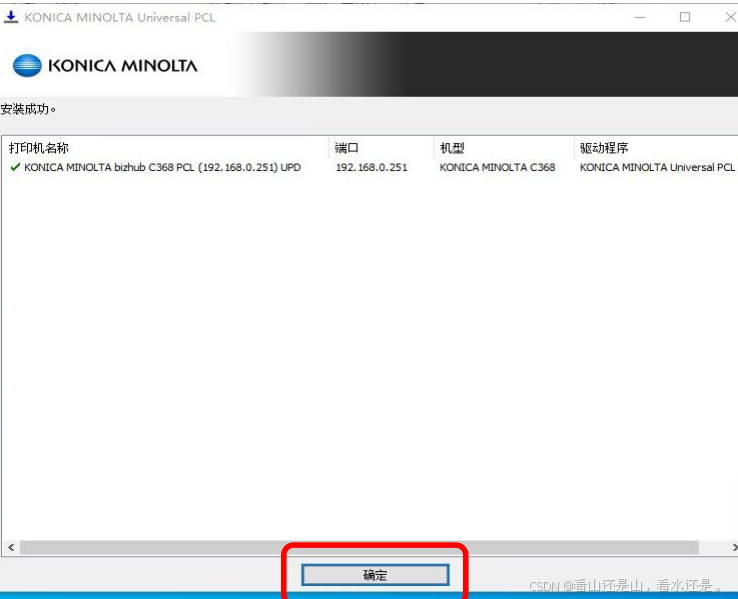Click the horizontal scrollbar left arrow
Viewport: 738px width, 599px height.
click(x=11, y=547)
